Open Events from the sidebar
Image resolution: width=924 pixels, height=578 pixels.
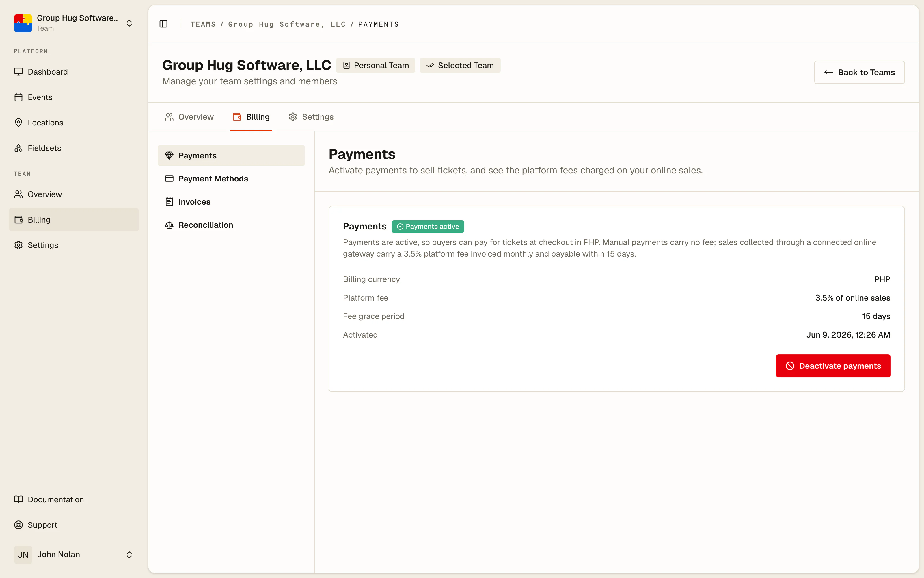pyautogui.click(x=74, y=97)
